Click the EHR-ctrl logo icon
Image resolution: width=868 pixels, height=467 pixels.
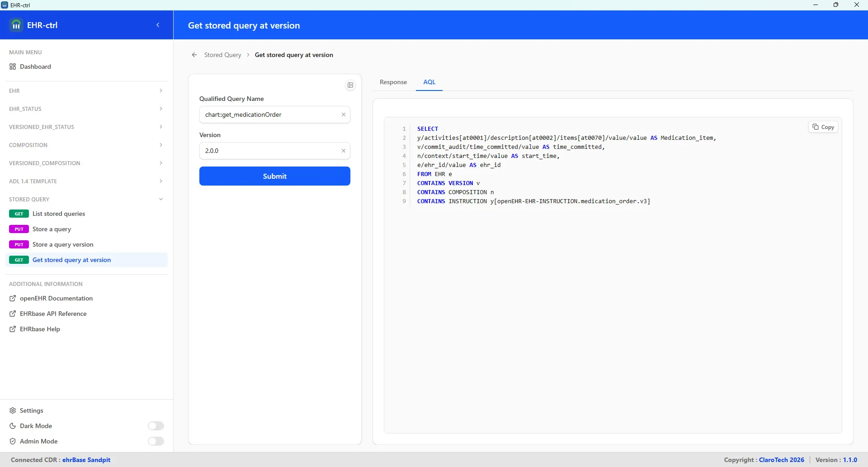point(16,25)
